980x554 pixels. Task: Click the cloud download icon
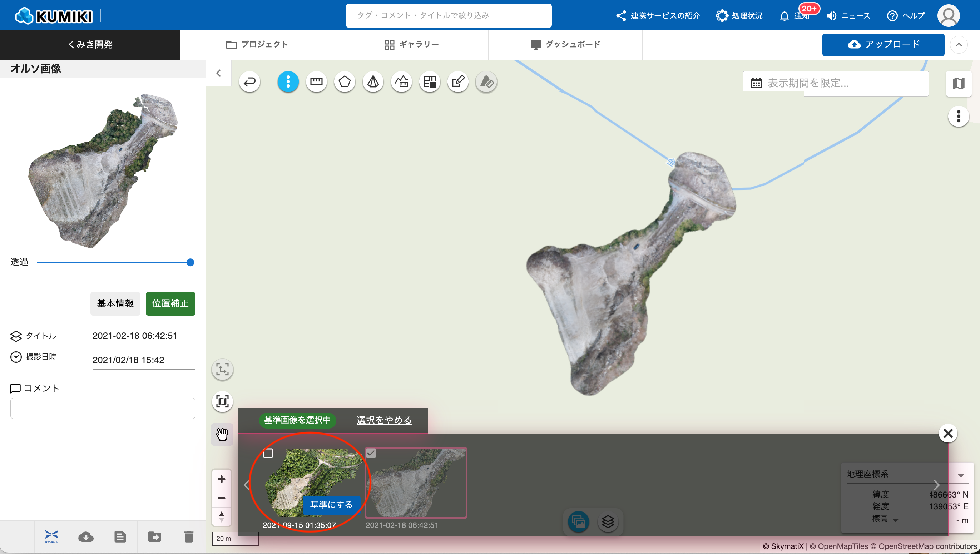(86, 537)
